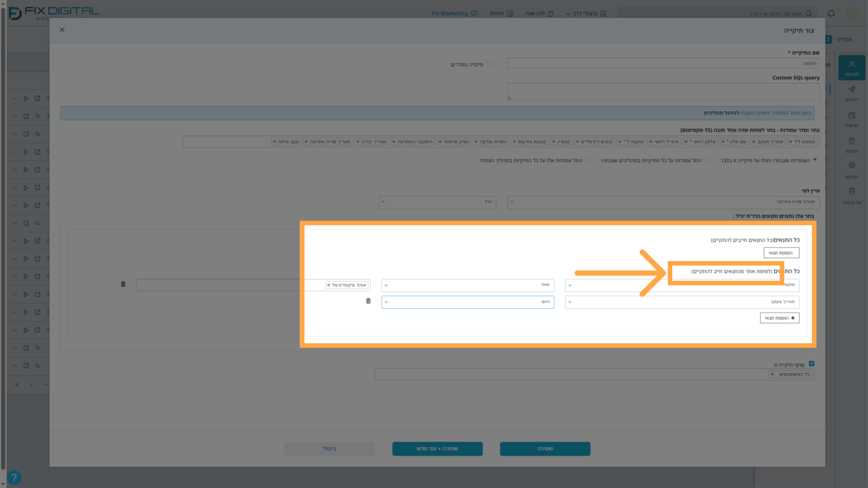Open the 'היום' value dropdown
Image resolution: width=868 pixels, height=488 pixels.
click(467, 302)
